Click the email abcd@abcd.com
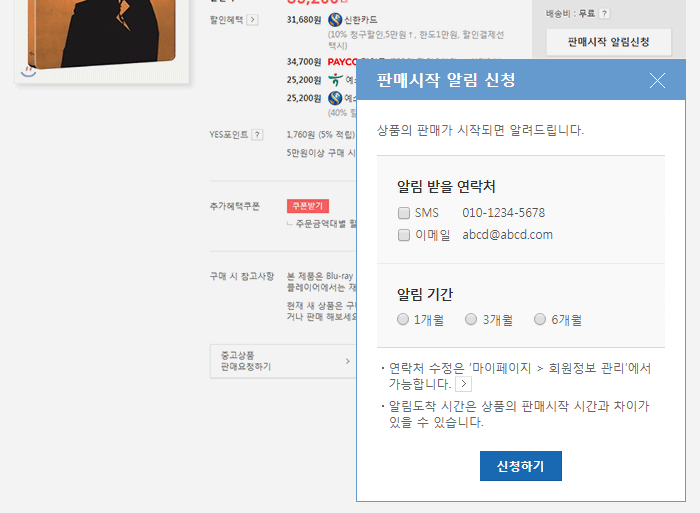Viewport: 700px width, 513px height. (507, 235)
